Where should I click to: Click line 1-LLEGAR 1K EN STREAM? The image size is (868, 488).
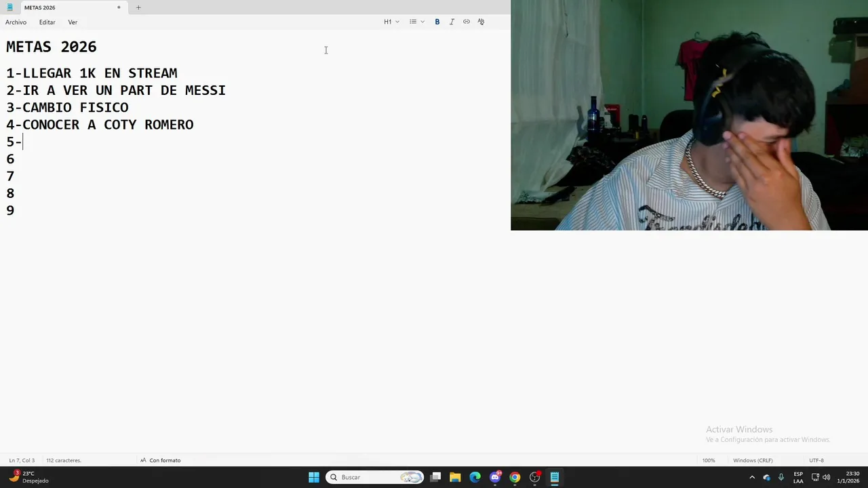click(92, 73)
